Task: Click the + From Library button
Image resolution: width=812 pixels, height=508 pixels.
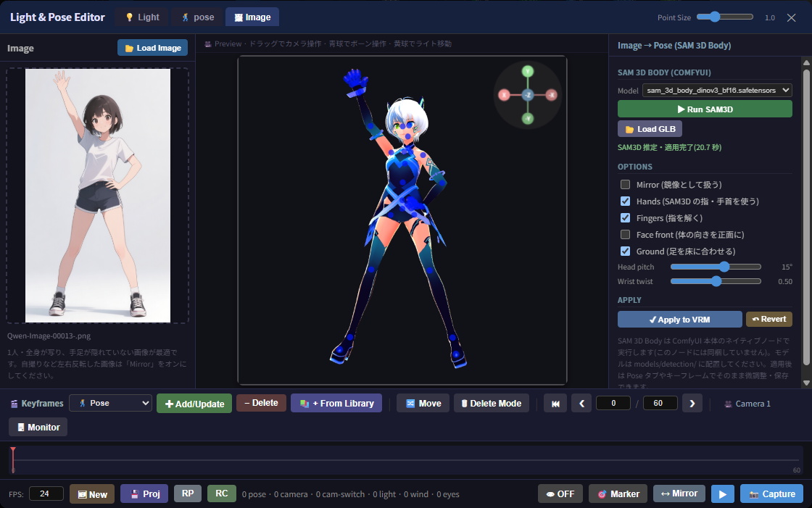Action: [x=336, y=403]
